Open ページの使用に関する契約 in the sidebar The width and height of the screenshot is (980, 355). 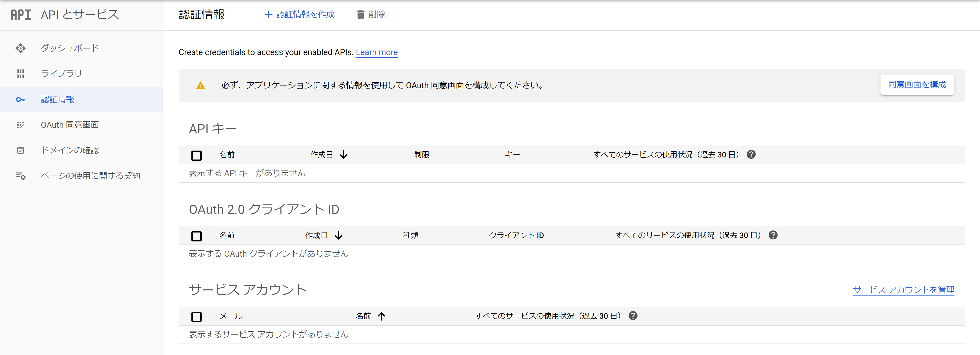pos(81,176)
